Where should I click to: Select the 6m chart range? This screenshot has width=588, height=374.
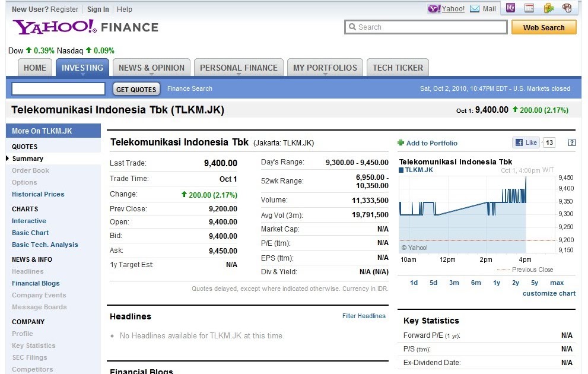(476, 283)
